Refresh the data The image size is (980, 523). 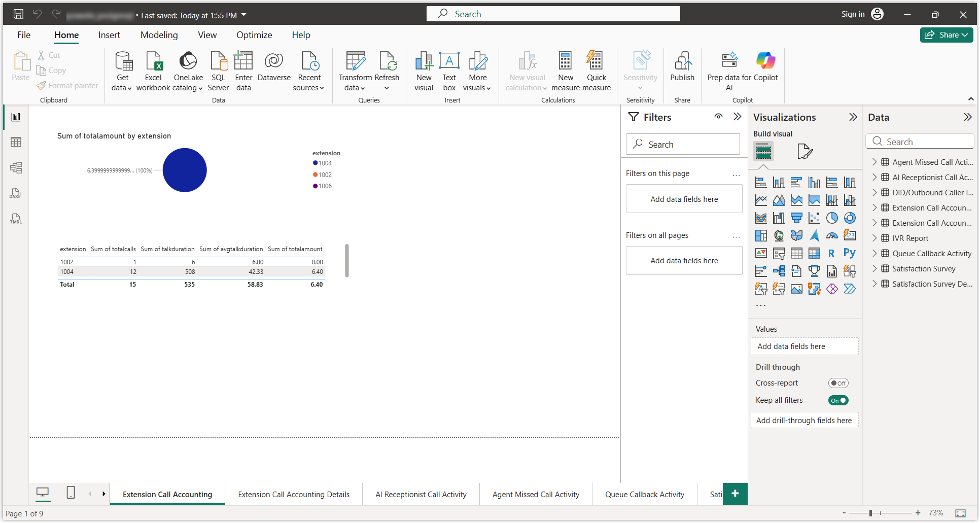tap(387, 71)
